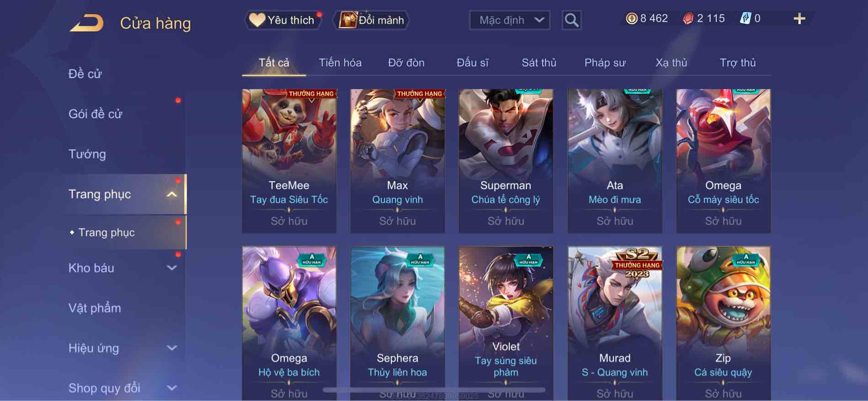Tap the red gem currency icon
The height and width of the screenshot is (401, 868).
coord(688,19)
